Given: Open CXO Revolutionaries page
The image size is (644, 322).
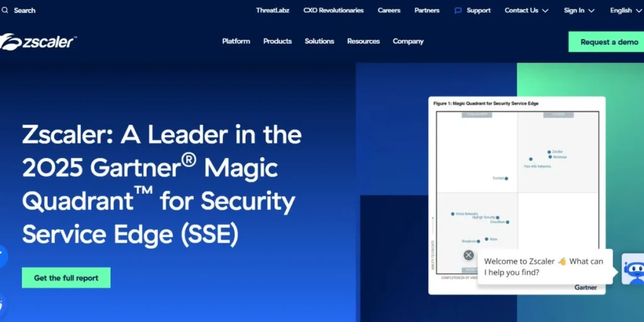Looking at the screenshot, I should 333,10.
